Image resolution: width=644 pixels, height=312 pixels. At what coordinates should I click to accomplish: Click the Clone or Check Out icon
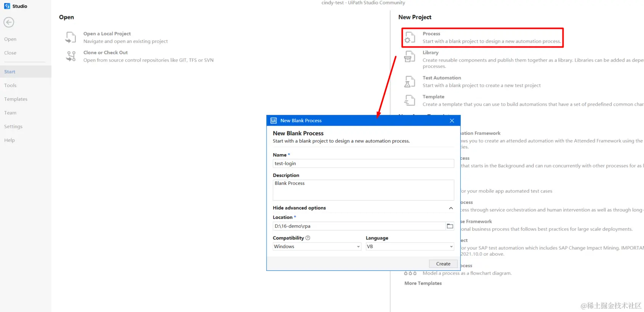[71, 56]
